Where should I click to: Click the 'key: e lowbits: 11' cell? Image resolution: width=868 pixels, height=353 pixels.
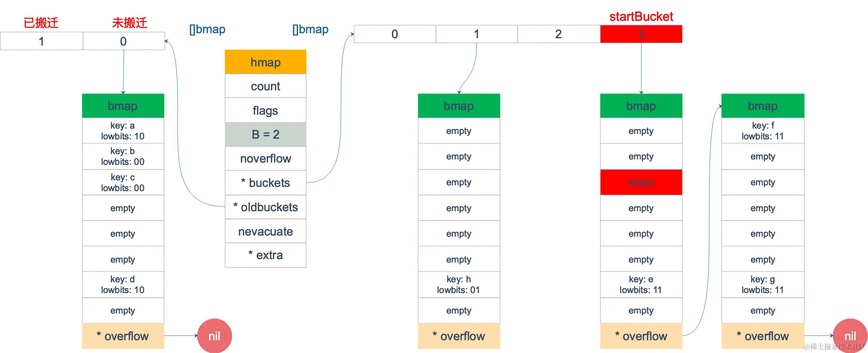[641, 285]
